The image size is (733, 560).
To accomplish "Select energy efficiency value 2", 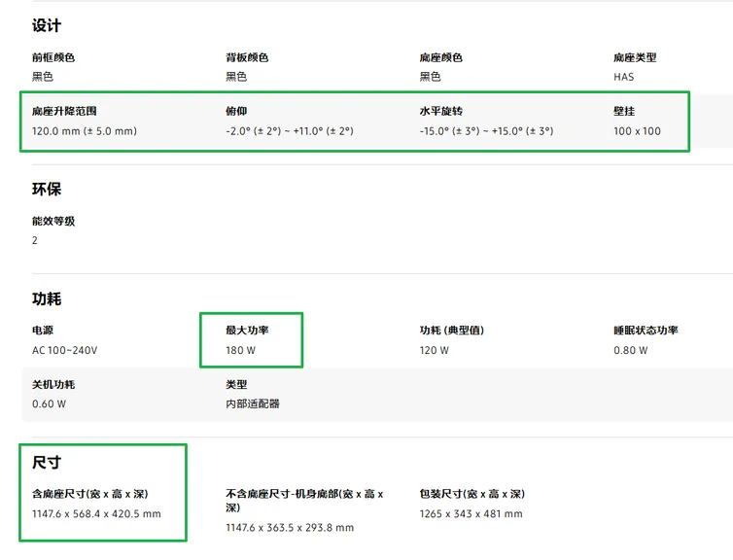I will (x=35, y=240).
